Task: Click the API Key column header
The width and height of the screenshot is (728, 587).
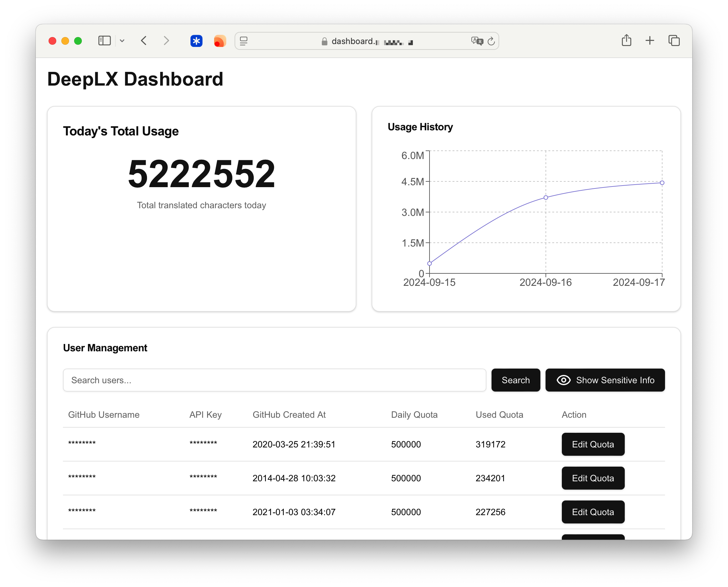Action: (205, 415)
